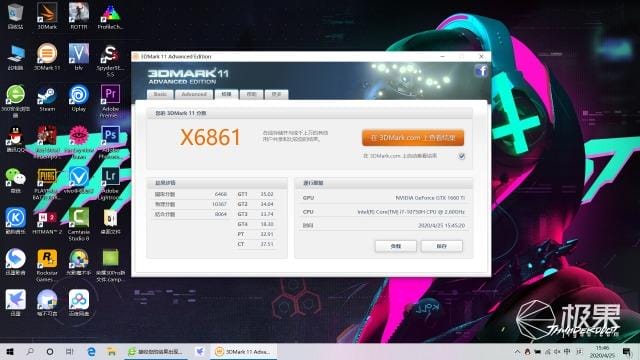Launch 3DMark 11 desktop shortcut

click(x=47, y=57)
